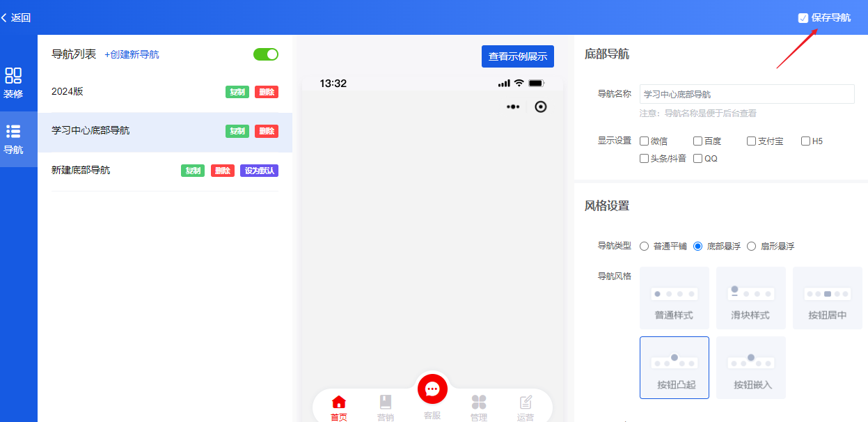Select the 按钮嵌入 navigation style
This screenshot has height=422, width=868.
click(750, 368)
